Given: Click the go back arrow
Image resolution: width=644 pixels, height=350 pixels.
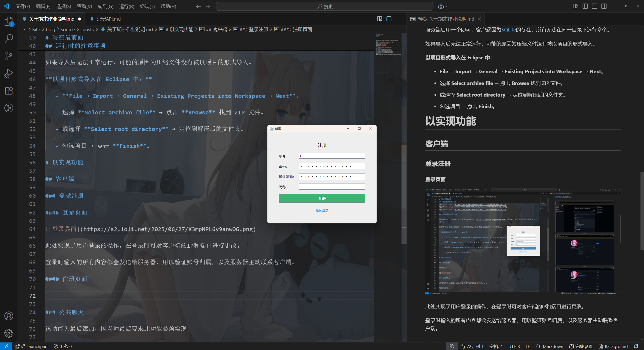Looking at the screenshot, I should coord(198,6).
